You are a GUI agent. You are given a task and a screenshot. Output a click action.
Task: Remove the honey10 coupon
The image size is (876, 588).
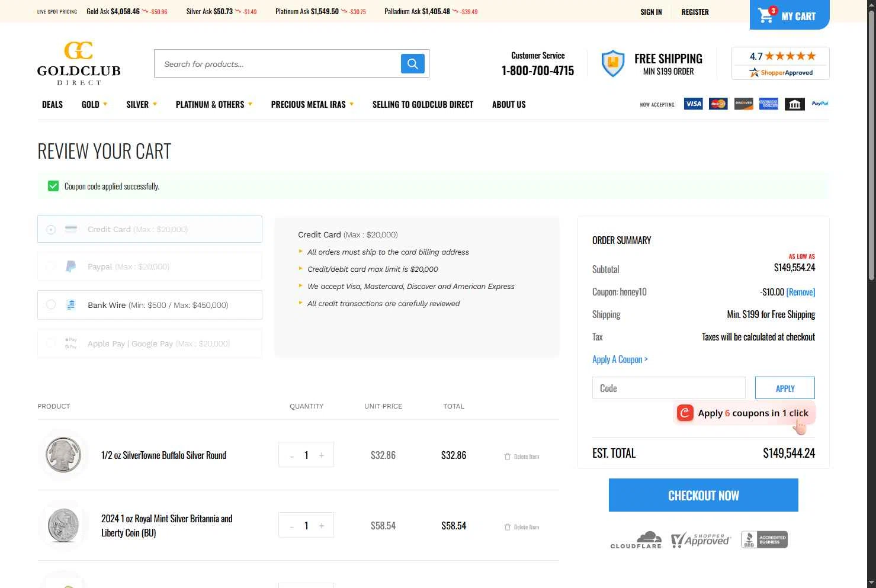[800, 292]
